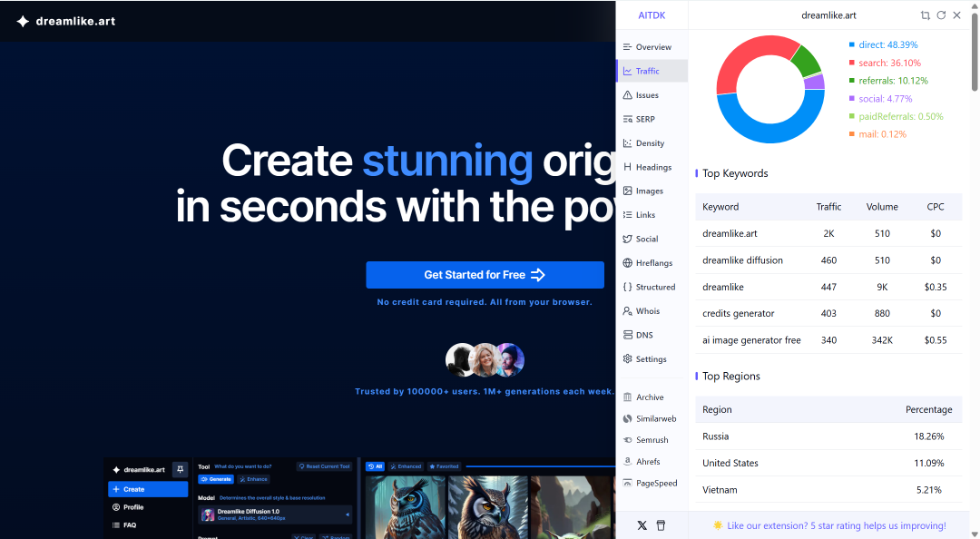This screenshot has width=980, height=539.
Task: Open the Headings H icon
Action: tap(628, 167)
